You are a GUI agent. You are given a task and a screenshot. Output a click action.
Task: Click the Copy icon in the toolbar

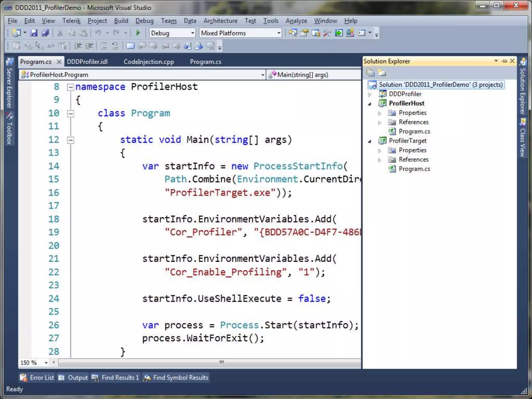[71, 33]
